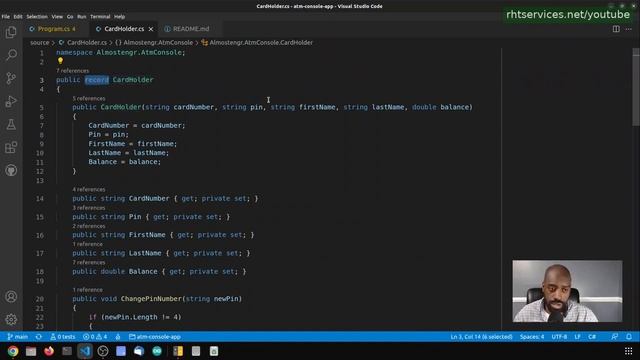Click the main branch indicator
The image size is (640, 360).
pyautogui.click(x=18, y=337)
